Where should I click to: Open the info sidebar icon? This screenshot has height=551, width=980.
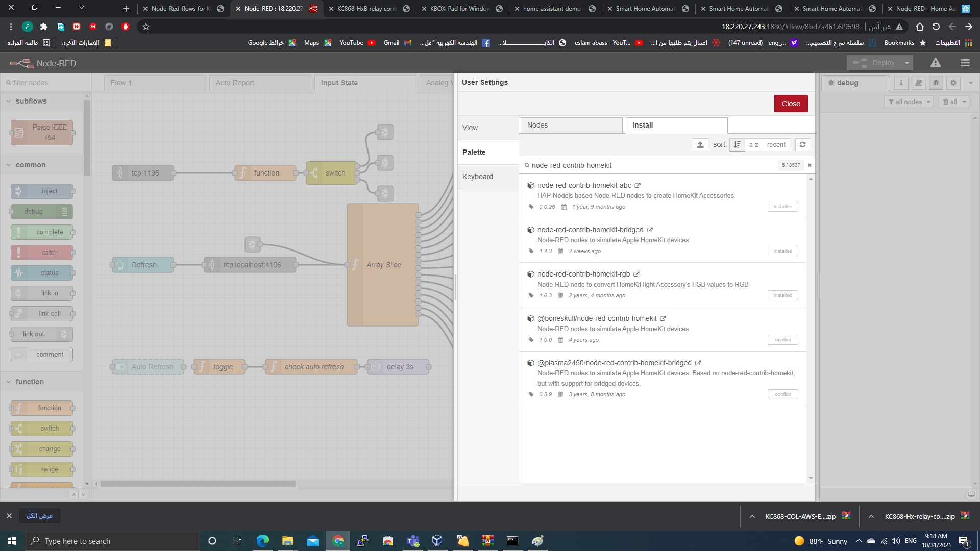(x=901, y=83)
